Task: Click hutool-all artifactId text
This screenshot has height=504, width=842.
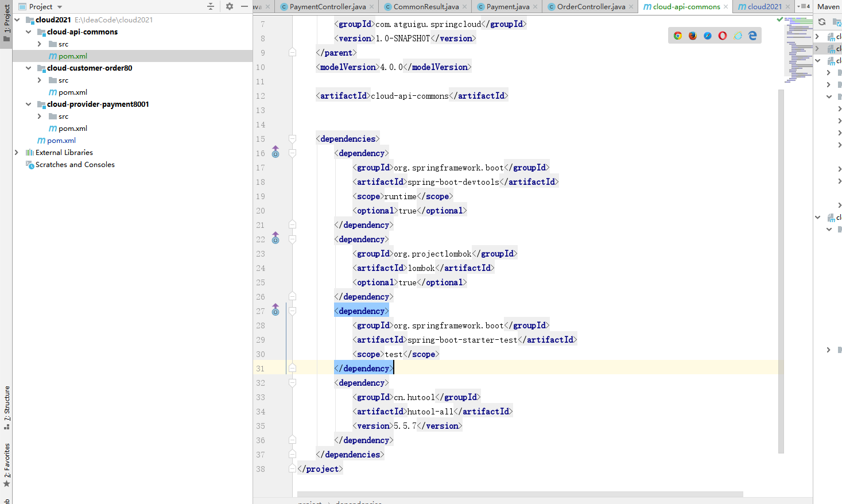Action: pos(430,412)
